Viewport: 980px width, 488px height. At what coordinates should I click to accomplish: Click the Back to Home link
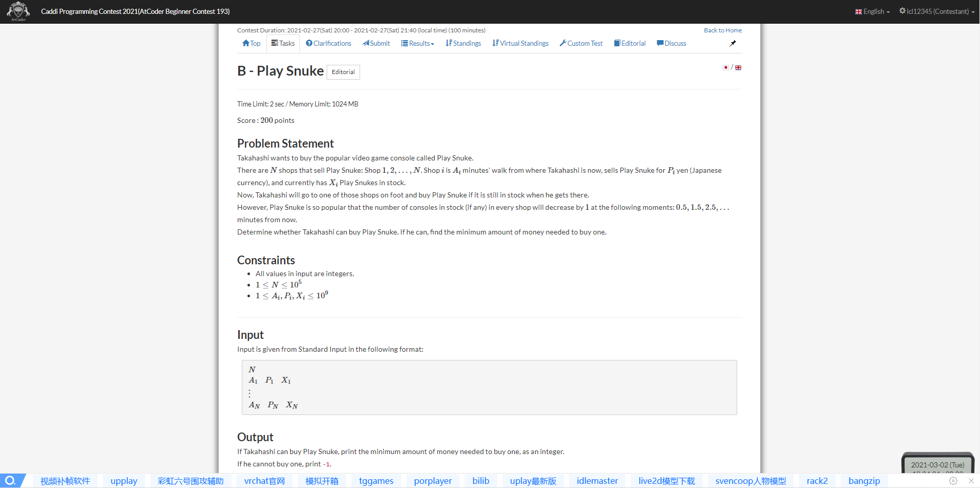point(723,30)
